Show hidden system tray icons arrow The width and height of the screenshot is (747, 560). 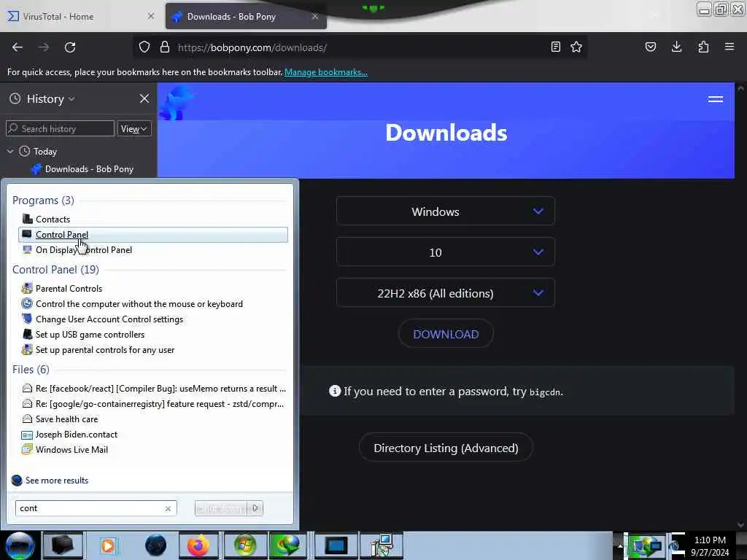(619, 545)
